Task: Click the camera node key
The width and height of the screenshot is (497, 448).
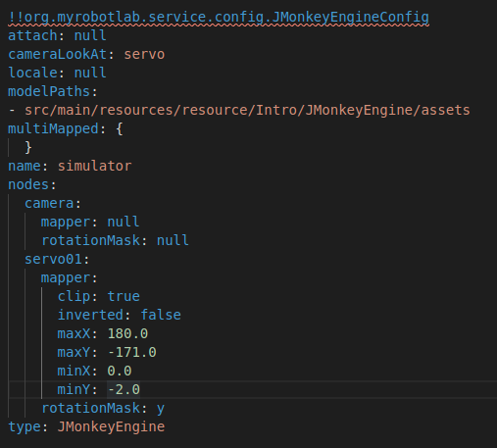Action: click(x=49, y=203)
